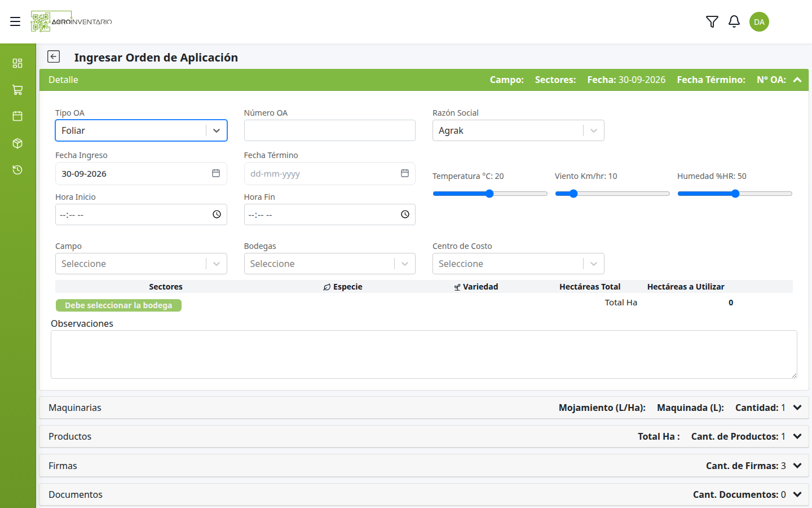The width and height of the screenshot is (812, 508).
Task: Click the Fecha Ingreso date value 30-09-2026
Action: coord(84,174)
